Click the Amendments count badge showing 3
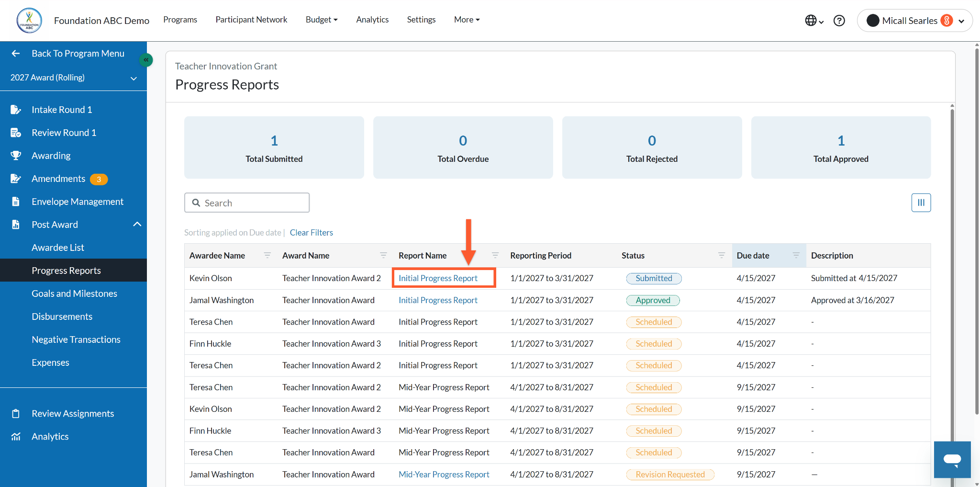 coord(99,179)
